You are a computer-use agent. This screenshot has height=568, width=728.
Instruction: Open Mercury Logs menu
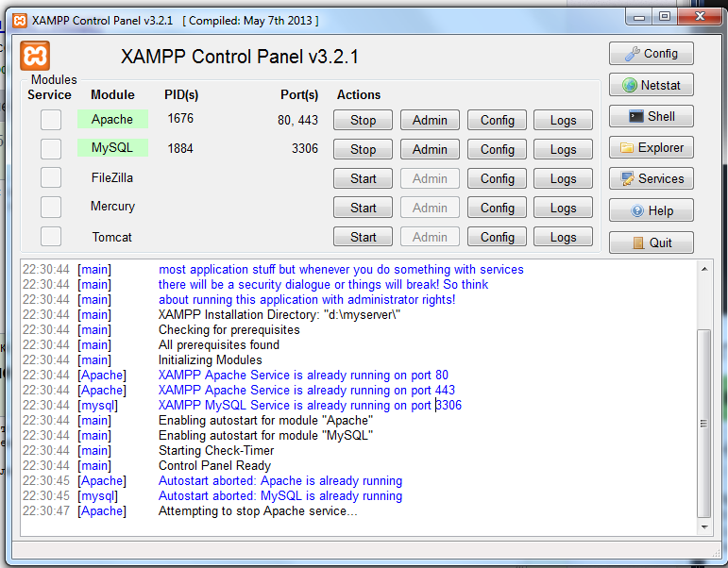563,208
